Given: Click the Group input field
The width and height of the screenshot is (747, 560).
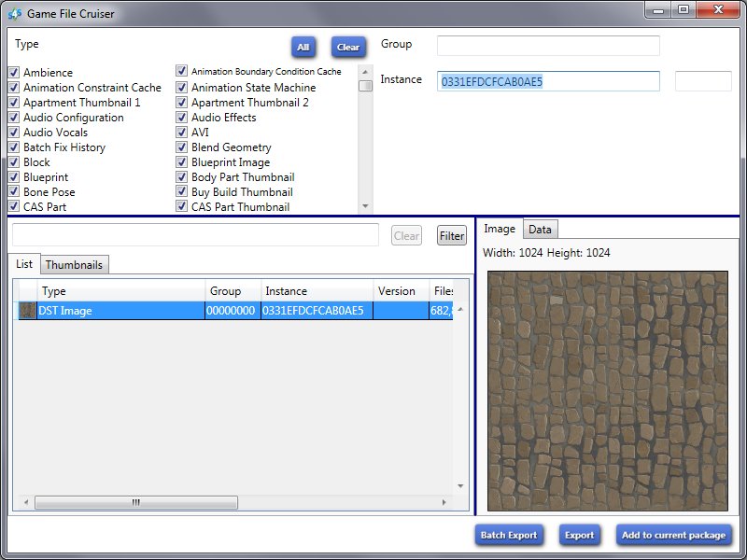Looking at the screenshot, I should click(x=548, y=46).
